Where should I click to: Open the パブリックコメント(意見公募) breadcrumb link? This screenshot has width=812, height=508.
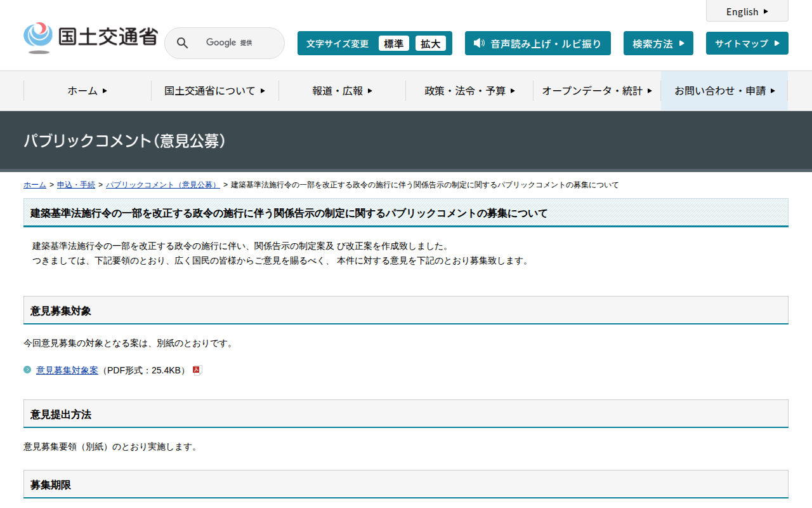click(x=162, y=185)
